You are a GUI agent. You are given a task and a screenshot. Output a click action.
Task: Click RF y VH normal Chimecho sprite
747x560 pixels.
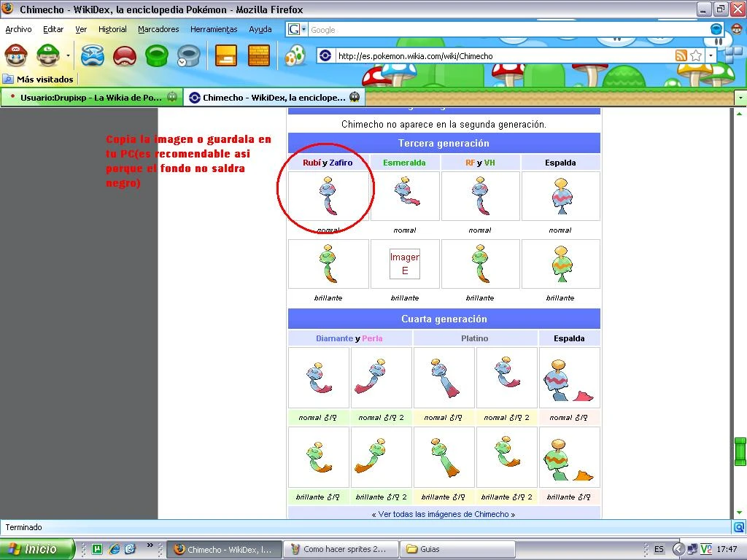pos(480,196)
